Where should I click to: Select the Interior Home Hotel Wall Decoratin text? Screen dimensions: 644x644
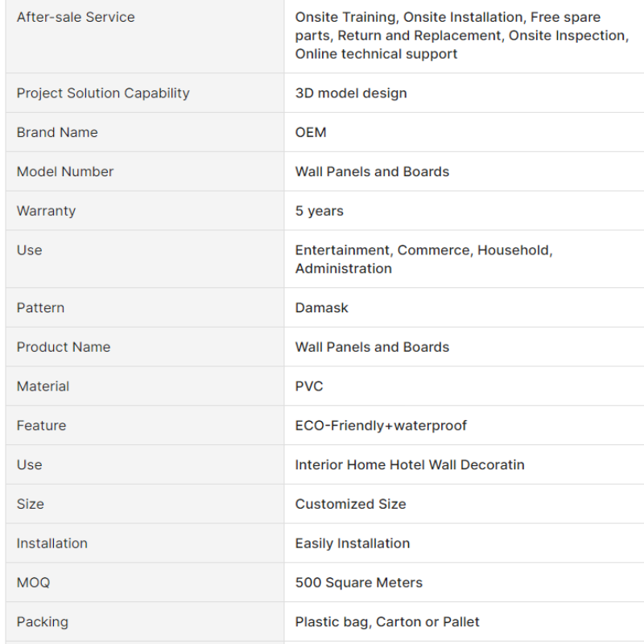pyautogui.click(x=410, y=465)
